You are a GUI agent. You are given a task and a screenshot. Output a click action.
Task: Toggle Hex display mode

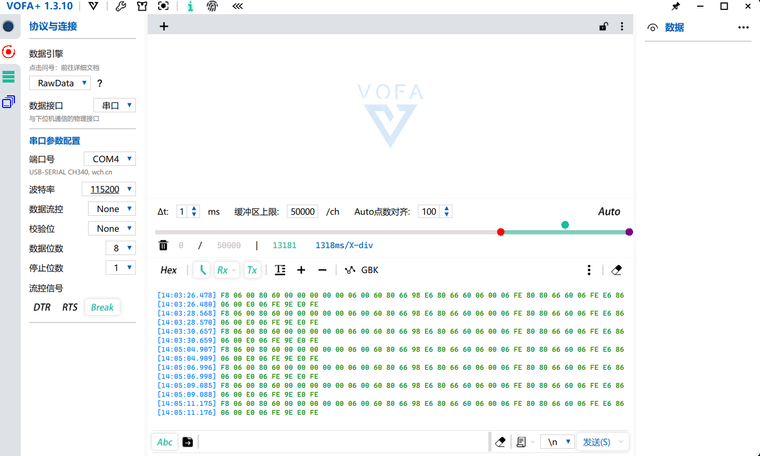click(x=169, y=270)
